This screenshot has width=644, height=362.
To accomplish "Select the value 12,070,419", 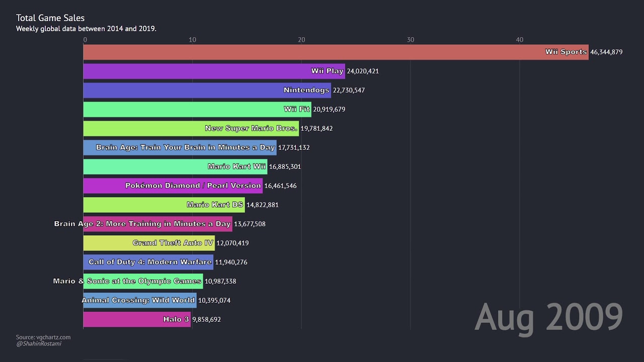I will [232, 243].
